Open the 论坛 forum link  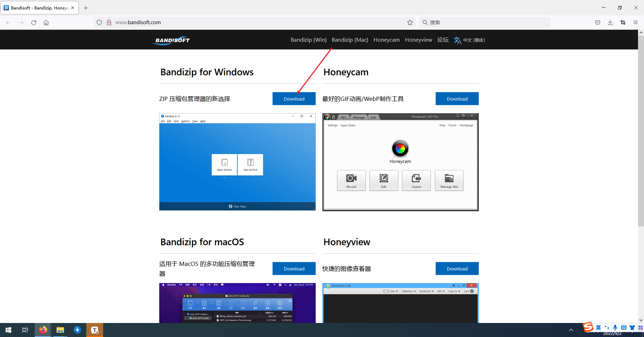[443, 40]
